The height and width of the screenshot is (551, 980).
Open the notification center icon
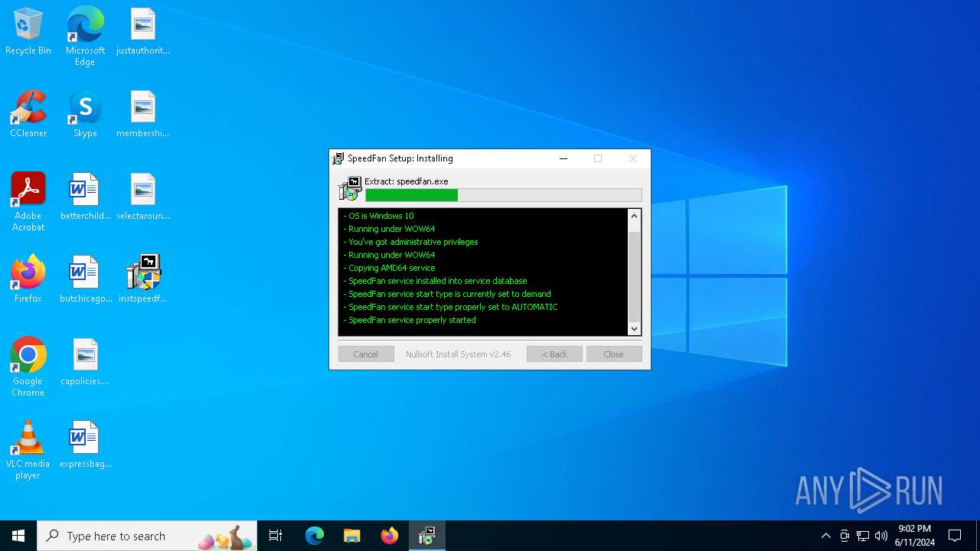click(955, 536)
